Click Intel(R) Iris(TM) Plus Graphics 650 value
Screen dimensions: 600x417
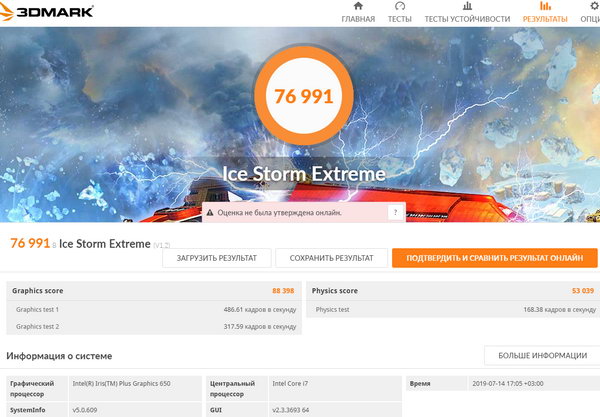click(x=121, y=383)
